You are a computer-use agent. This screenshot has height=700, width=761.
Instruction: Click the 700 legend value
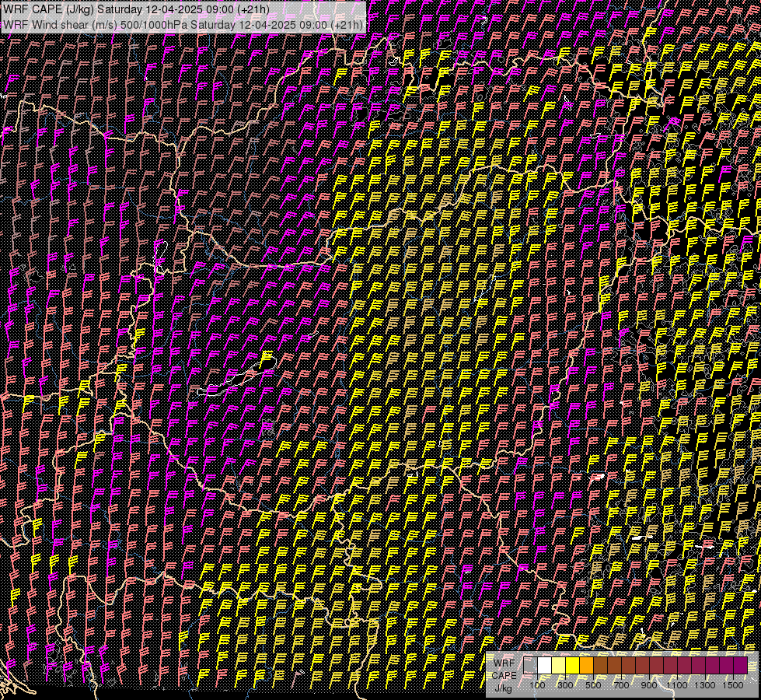tap(621, 685)
